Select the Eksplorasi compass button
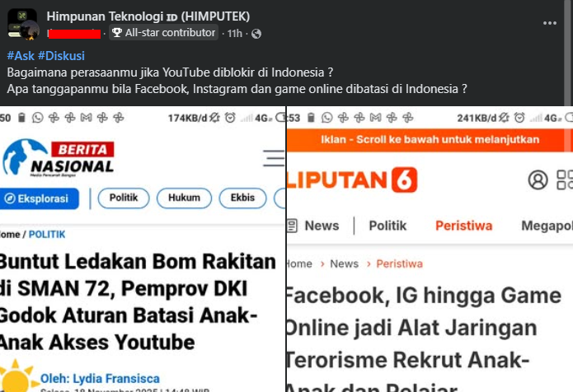This screenshot has width=573, height=392. point(39,198)
